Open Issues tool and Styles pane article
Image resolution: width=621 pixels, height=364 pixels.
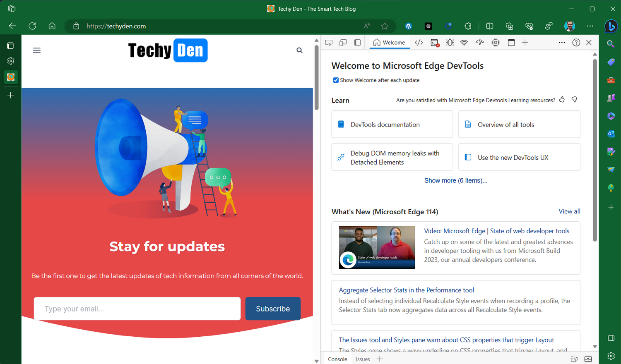point(446,340)
